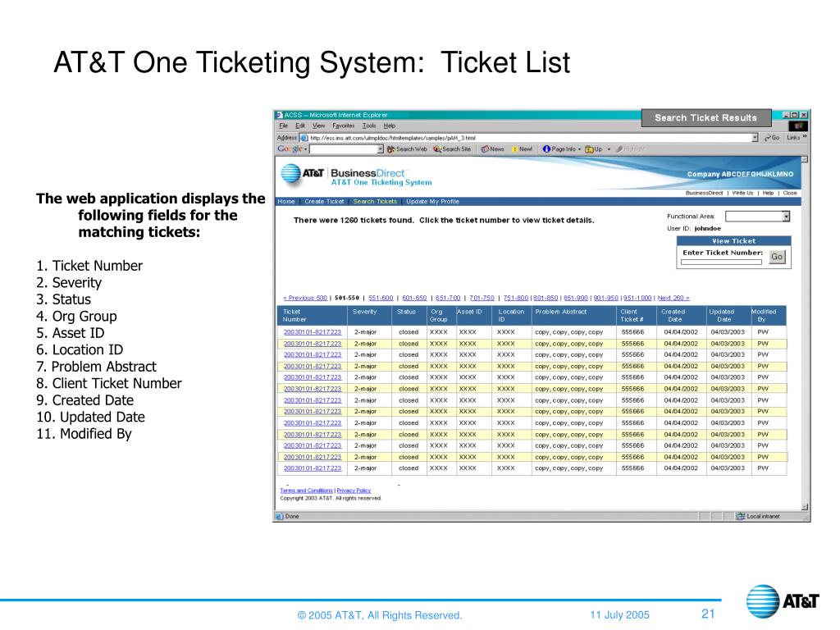Viewport: 840px width, 630px height.
Task: Click the Google logo on the toolbar
Action: point(290,149)
